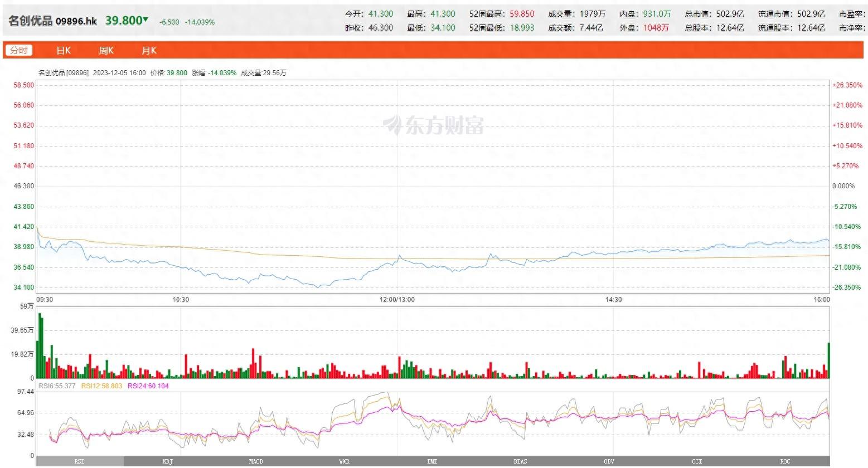Screen dimensions: 868x468
Task: Click the 12:00/13:00 time axis label
Action: [397, 300]
